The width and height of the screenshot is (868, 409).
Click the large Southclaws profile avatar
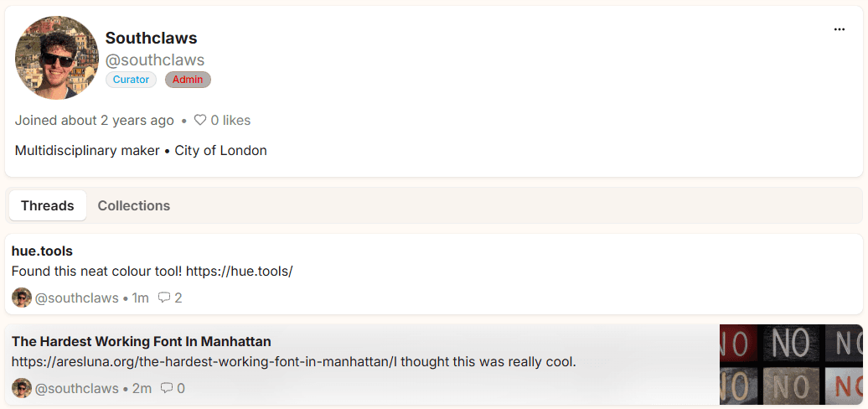click(x=57, y=58)
